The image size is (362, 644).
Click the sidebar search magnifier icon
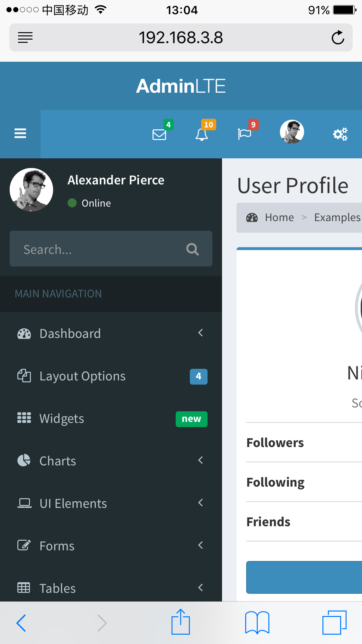[192, 249]
